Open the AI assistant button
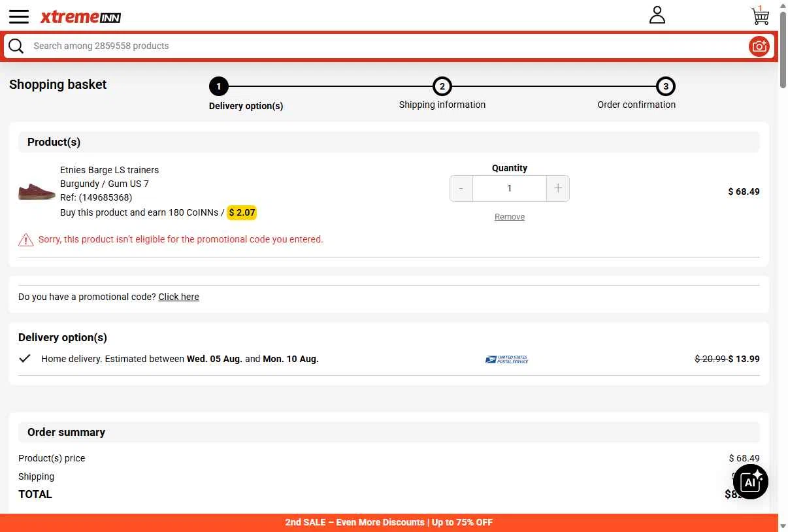The width and height of the screenshot is (788, 532). (x=750, y=482)
